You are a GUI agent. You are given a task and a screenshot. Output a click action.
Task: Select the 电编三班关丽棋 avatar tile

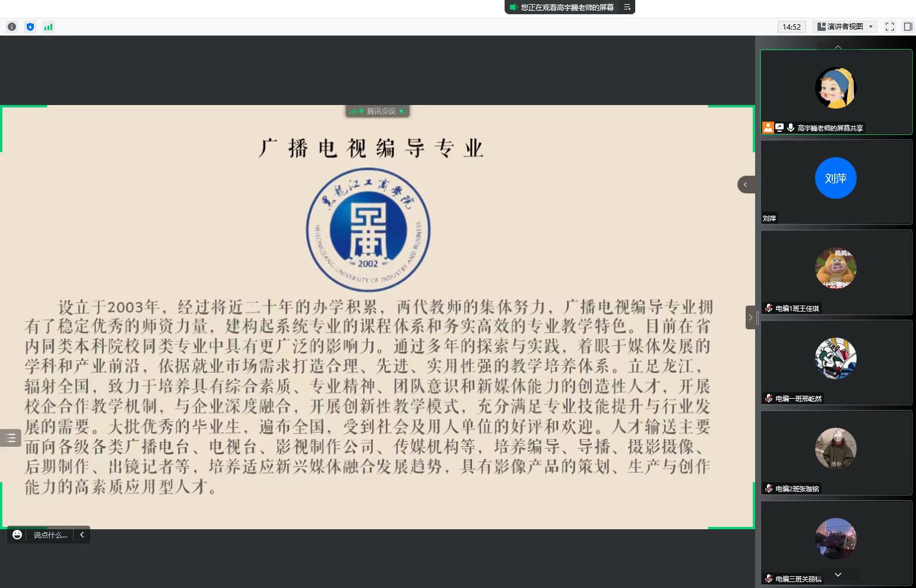(836, 543)
